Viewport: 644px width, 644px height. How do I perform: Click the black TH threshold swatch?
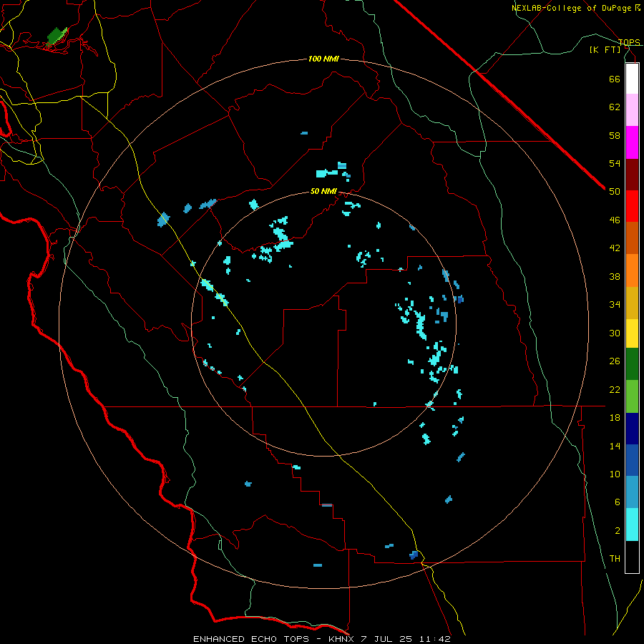(x=632, y=557)
